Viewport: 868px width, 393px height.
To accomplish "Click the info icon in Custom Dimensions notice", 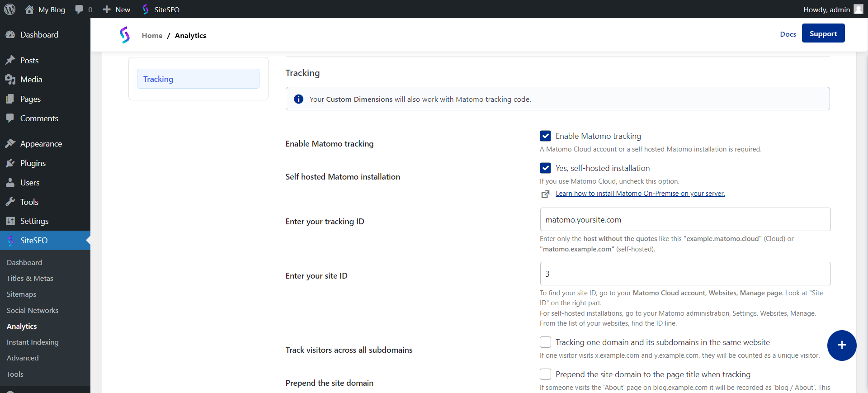I will pyautogui.click(x=298, y=99).
